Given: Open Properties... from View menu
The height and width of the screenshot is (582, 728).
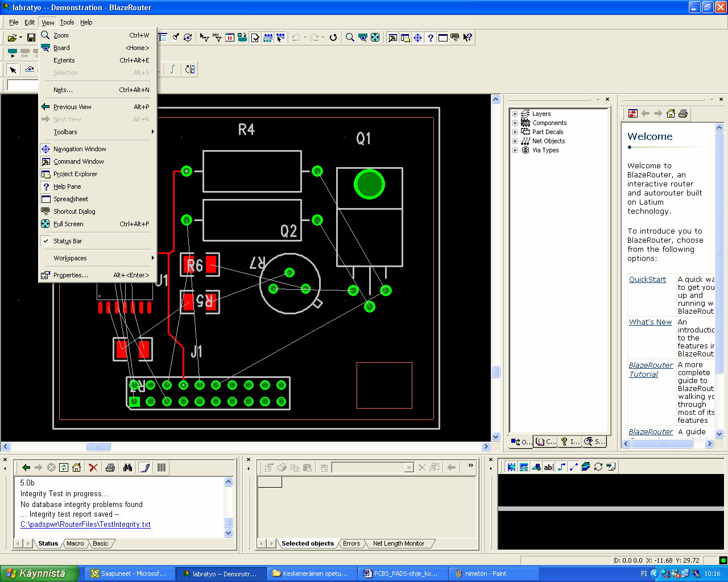Looking at the screenshot, I should [x=97, y=275].
